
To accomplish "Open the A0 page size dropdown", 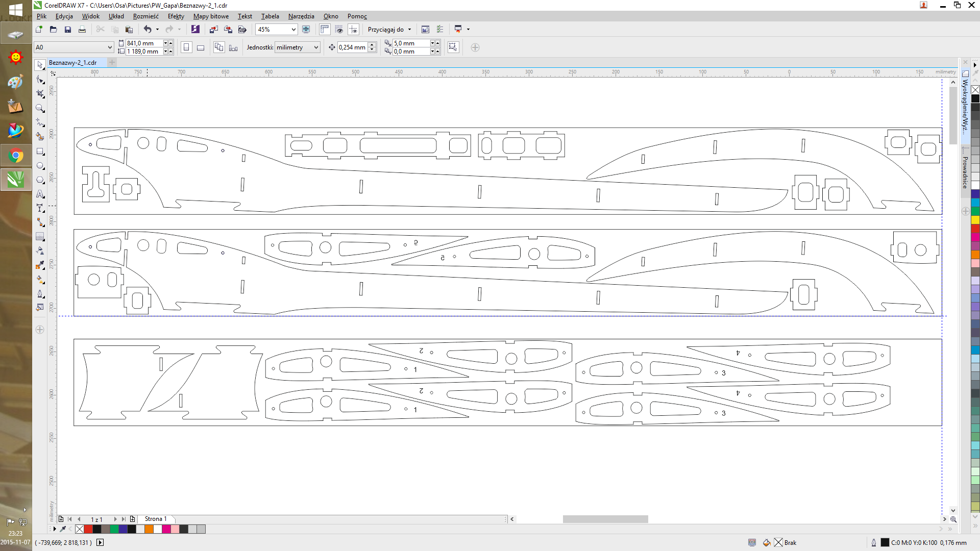I will point(109,47).
